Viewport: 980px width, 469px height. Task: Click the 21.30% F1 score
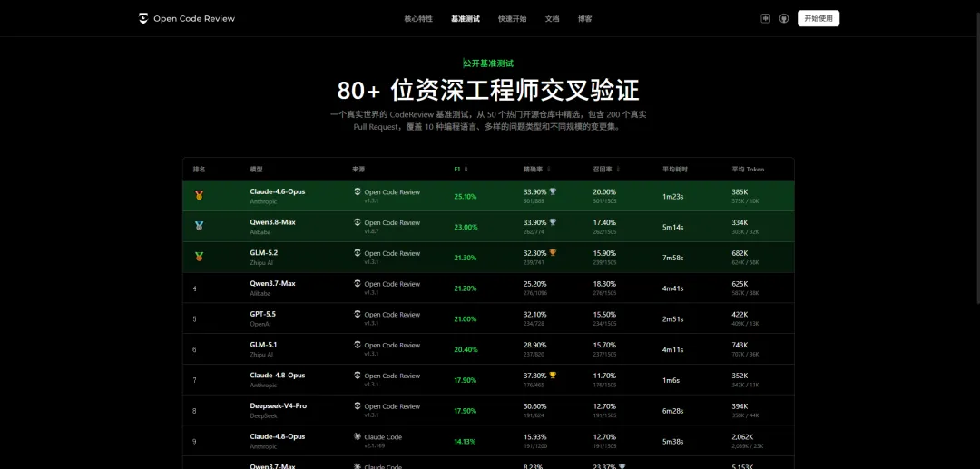coord(465,258)
